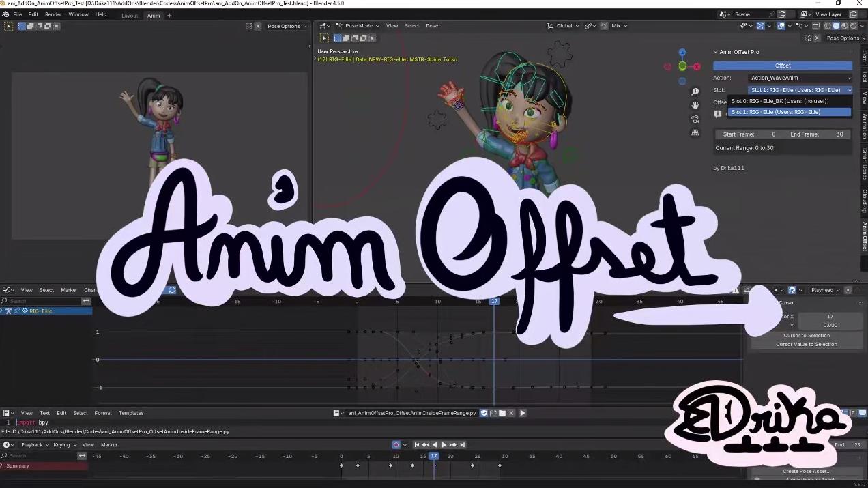Screen dimensions: 868x488
Task: Unlink the text with the X icon in the text editor
Action: [510, 413]
